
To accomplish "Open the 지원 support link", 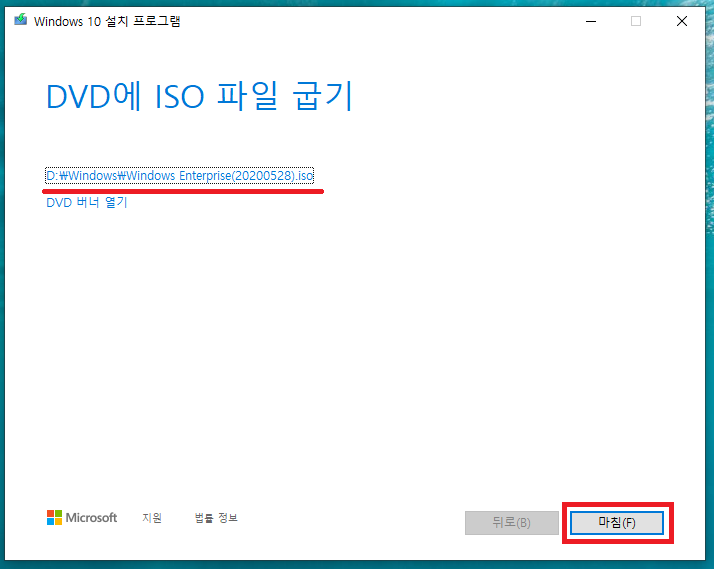I will pos(152,518).
